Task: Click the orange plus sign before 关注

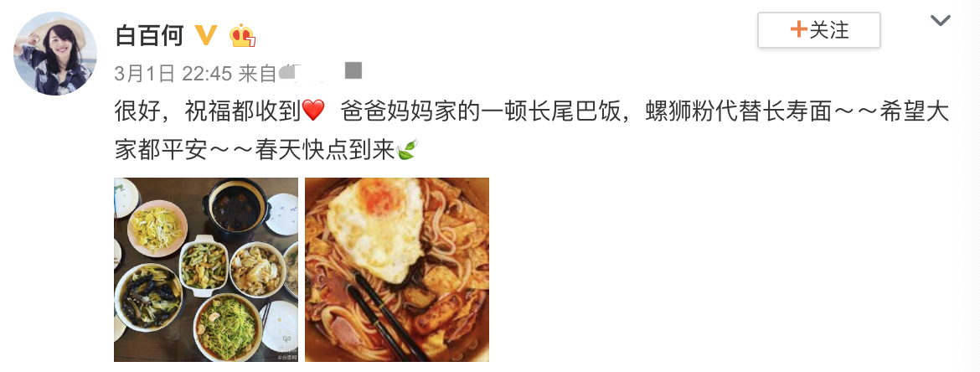Action: click(x=798, y=29)
